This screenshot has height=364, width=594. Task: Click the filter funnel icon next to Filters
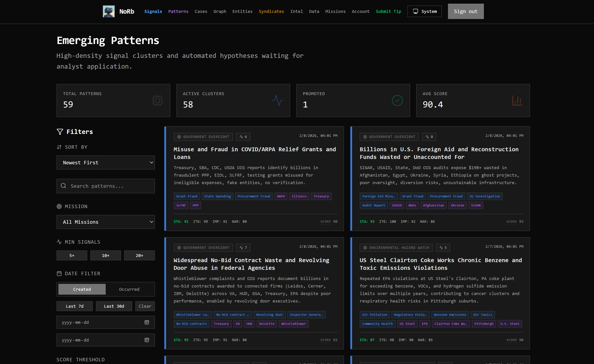(60, 132)
